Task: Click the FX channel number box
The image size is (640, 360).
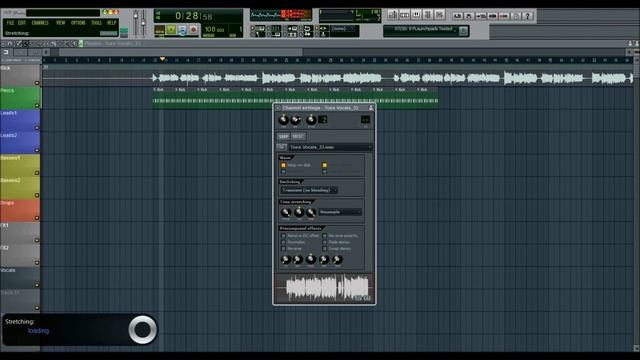Action: pos(365,120)
